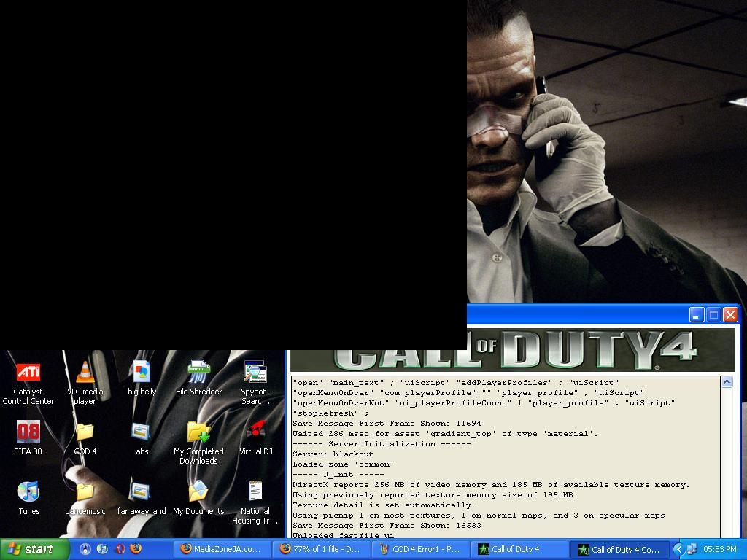Launch Opera from quick launch bar

pos(120,549)
